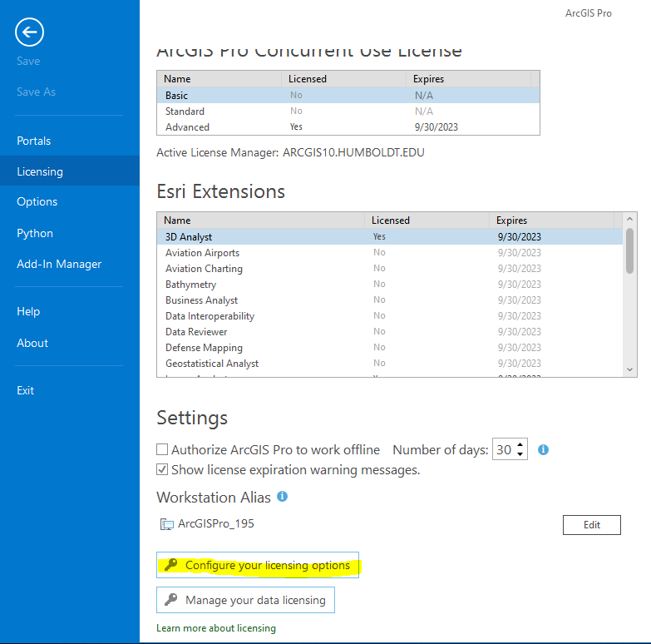
Task: Click the Number of days input field
Action: click(504, 449)
